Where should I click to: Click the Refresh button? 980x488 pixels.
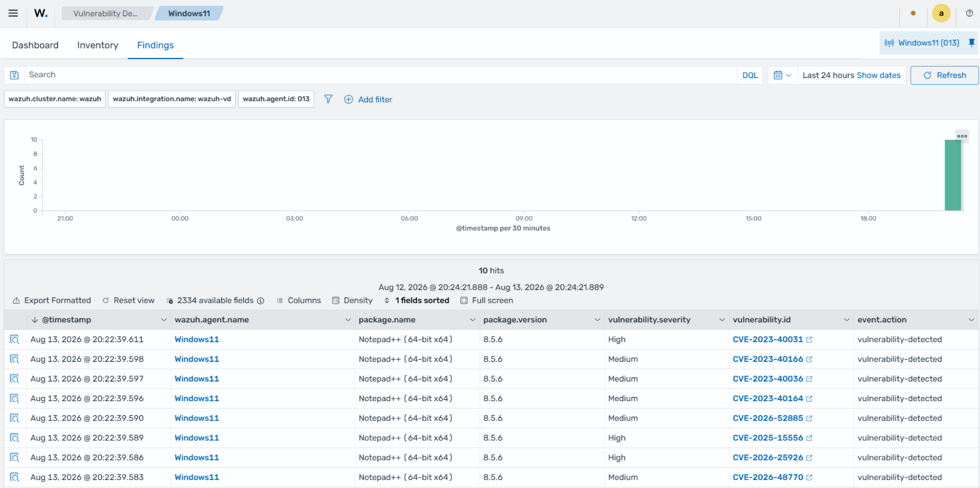944,75
